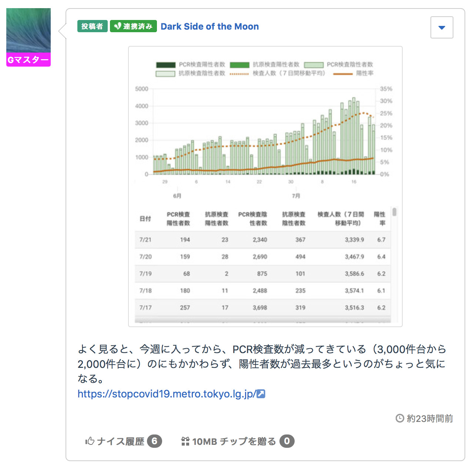Toggle the dotted 検査人数 moving average legend

277,74
